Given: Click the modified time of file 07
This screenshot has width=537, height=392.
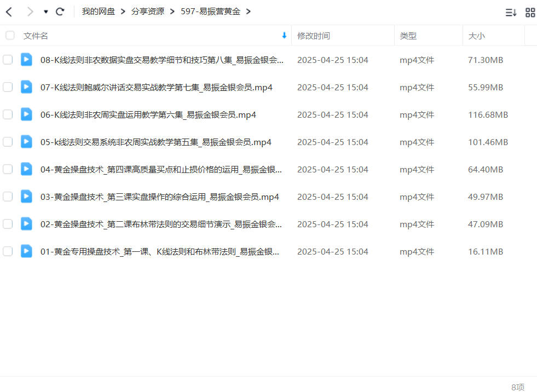Looking at the screenshot, I should tap(332, 88).
